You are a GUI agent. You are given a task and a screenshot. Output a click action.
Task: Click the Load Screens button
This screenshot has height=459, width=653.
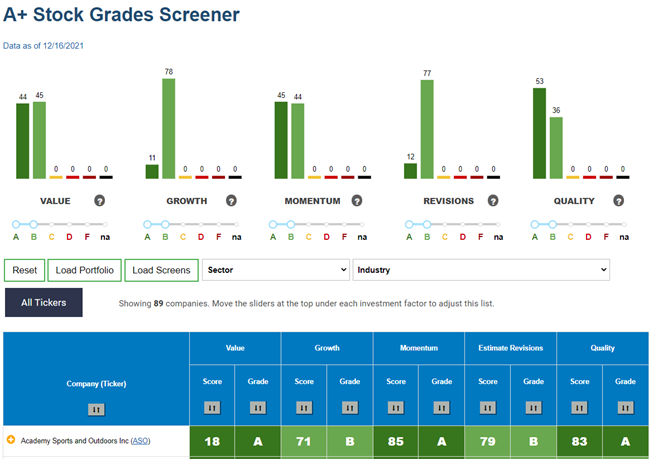point(161,270)
